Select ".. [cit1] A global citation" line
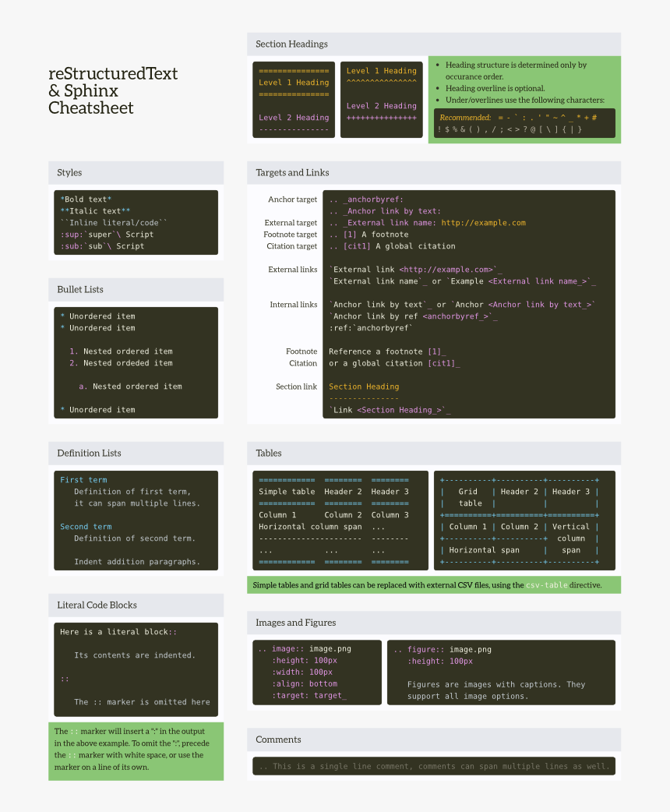 tap(392, 246)
